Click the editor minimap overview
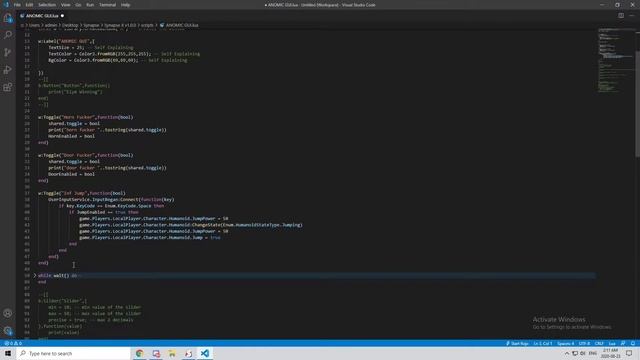Screen dimensions: 640x360 pyautogui.click(x=616, y=61)
